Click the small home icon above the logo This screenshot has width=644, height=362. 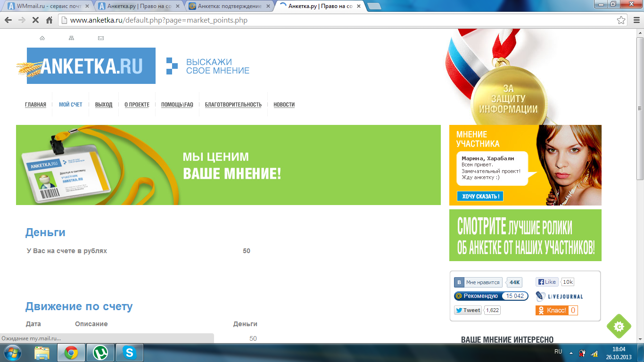tap(42, 38)
